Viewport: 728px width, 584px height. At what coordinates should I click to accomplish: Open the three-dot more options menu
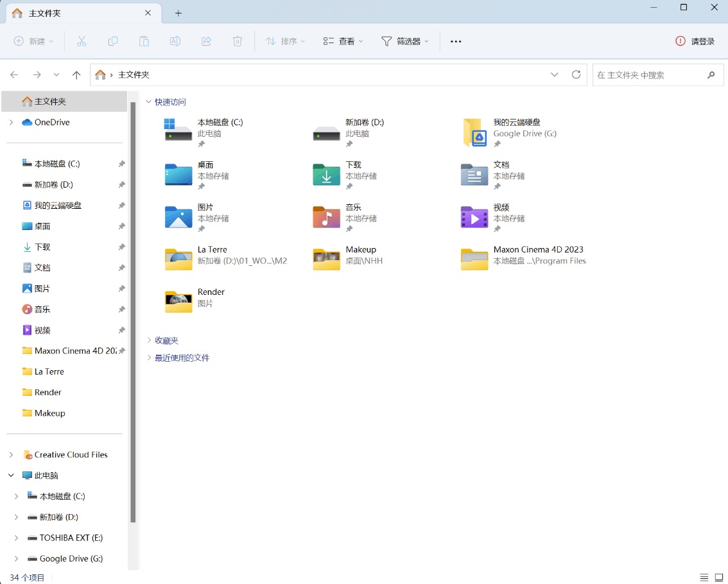click(456, 41)
